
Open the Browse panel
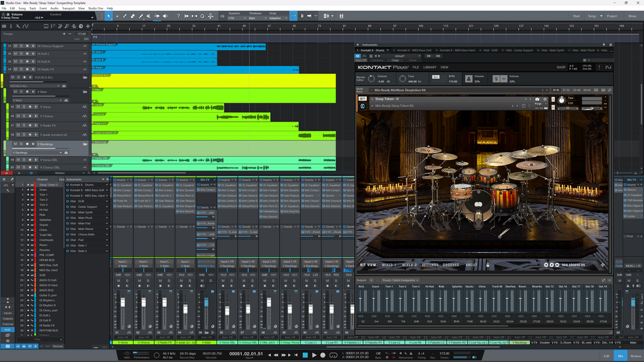(636, 356)
